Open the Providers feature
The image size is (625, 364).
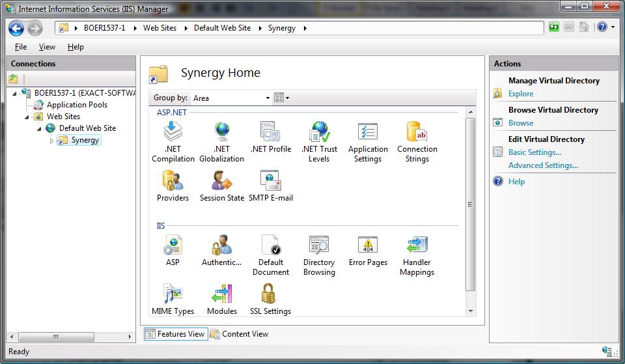click(173, 186)
